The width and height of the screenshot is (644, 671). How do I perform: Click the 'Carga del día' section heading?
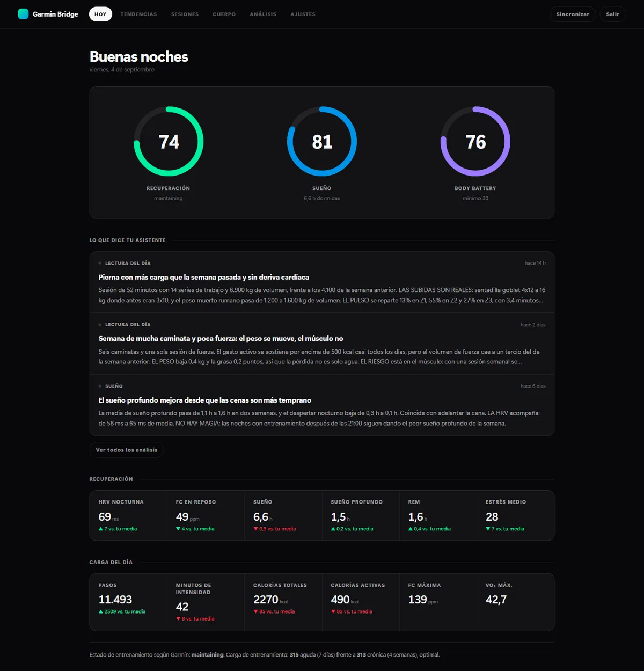(111, 563)
